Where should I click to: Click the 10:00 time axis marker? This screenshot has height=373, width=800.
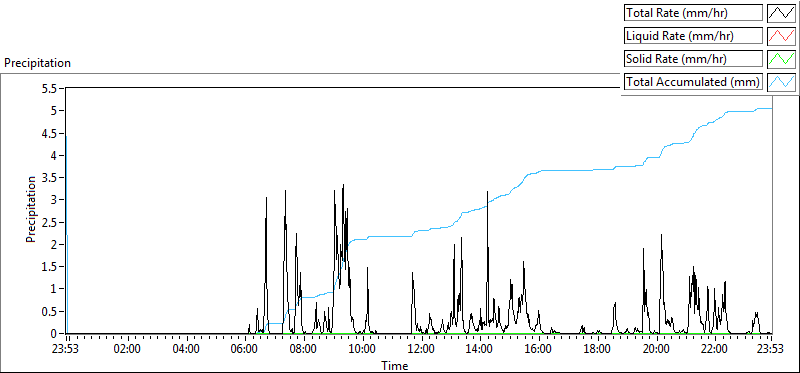362,350
